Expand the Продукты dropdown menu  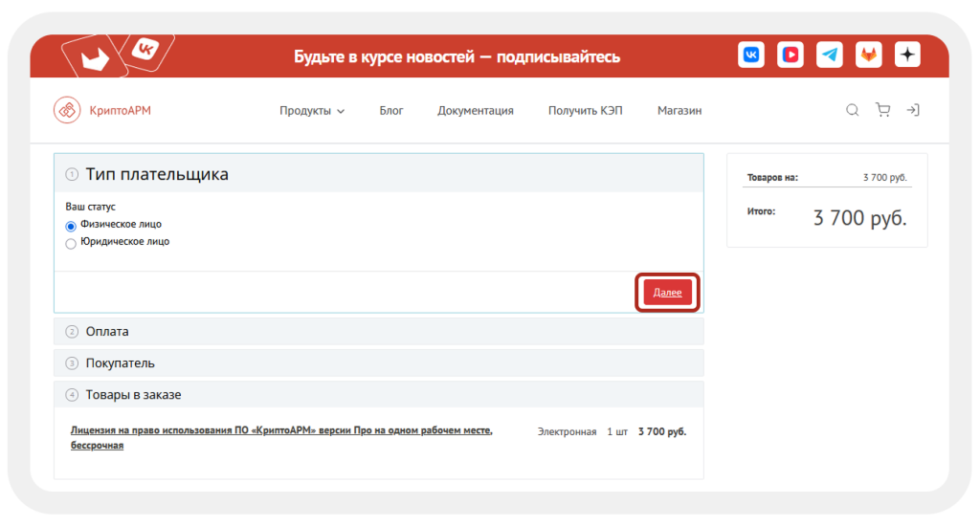pos(312,111)
